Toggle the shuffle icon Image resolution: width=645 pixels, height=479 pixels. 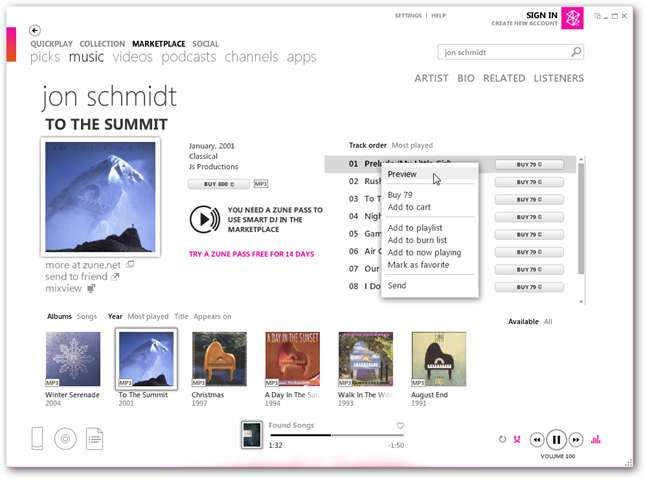517,439
